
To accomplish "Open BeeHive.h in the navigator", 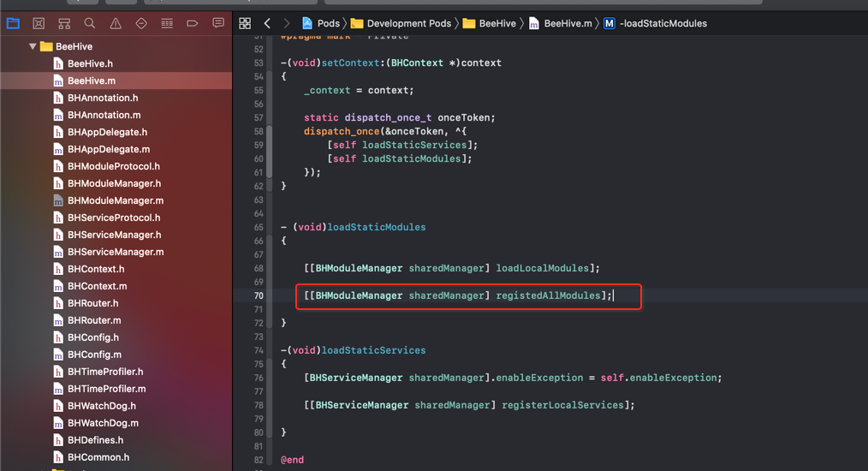I will point(90,63).
